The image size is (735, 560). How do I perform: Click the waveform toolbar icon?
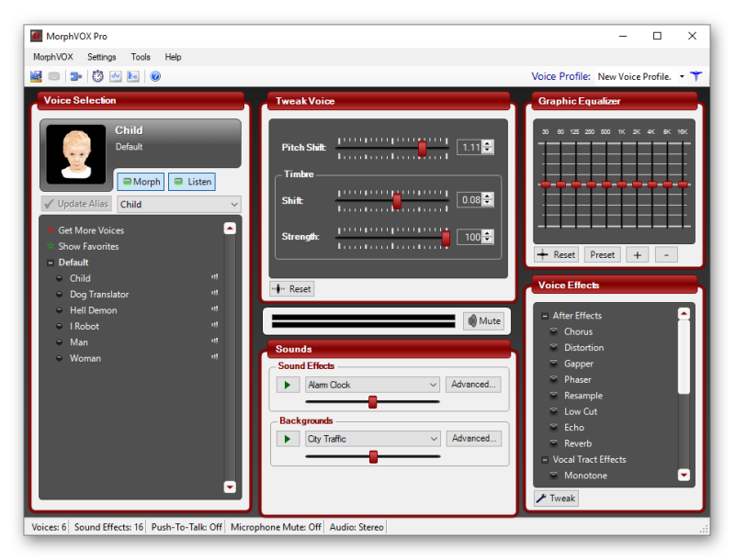tap(116, 76)
